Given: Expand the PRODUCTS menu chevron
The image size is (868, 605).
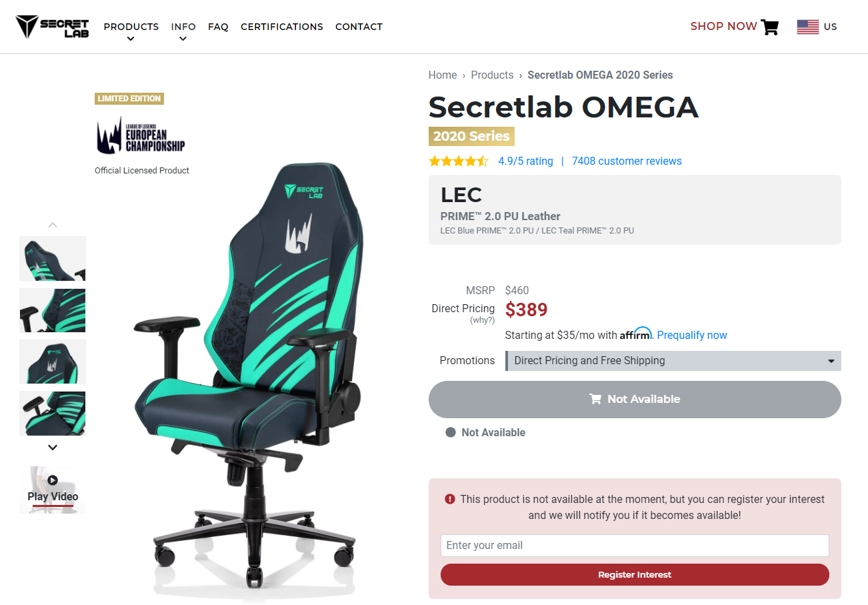Looking at the screenshot, I should coord(131,39).
